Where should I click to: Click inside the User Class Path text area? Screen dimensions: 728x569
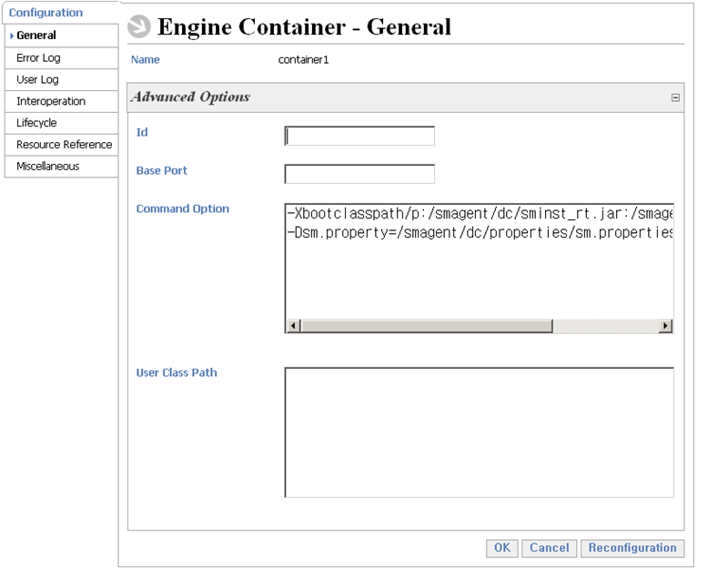480,432
